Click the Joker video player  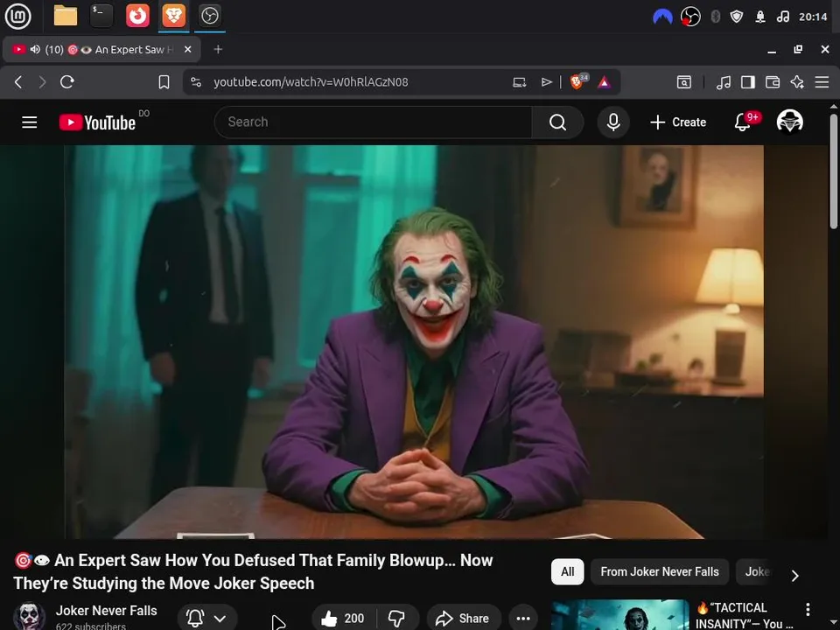click(x=414, y=342)
